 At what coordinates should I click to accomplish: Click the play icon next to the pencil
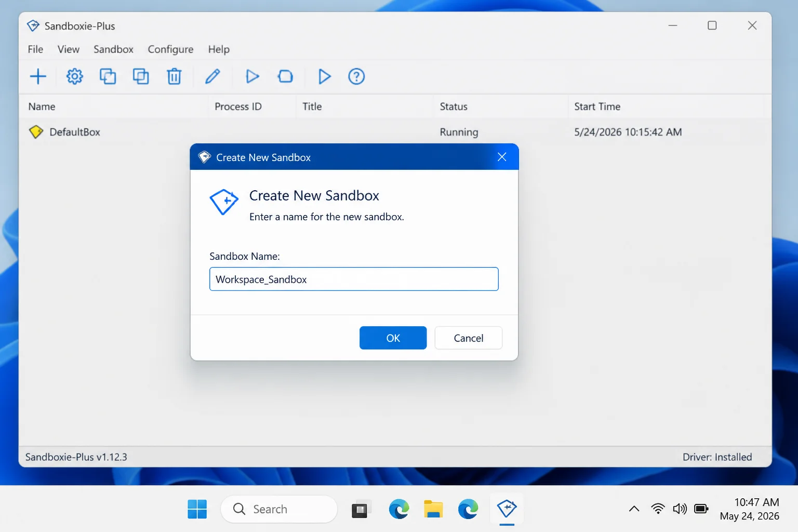(252, 76)
